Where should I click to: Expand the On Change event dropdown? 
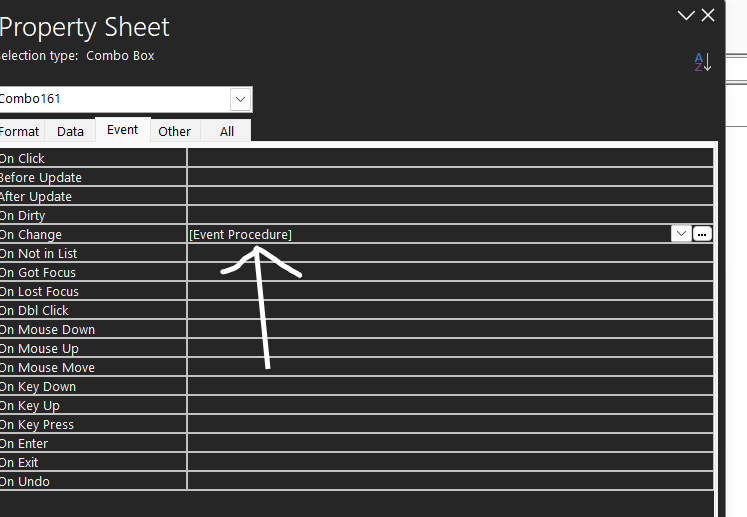click(681, 234)
